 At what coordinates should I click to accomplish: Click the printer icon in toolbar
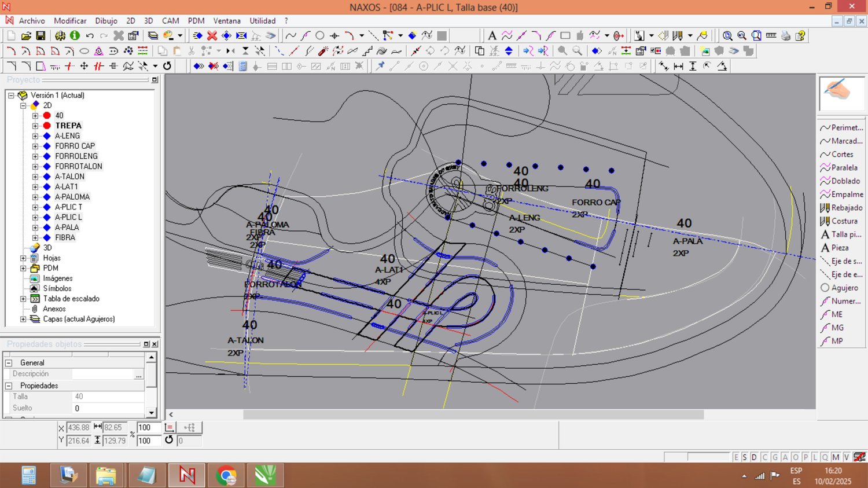coord(785,36)
